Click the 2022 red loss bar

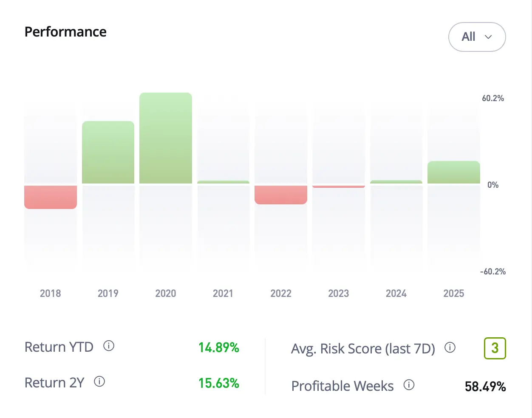pyautogui.click(x=281, y=195)
